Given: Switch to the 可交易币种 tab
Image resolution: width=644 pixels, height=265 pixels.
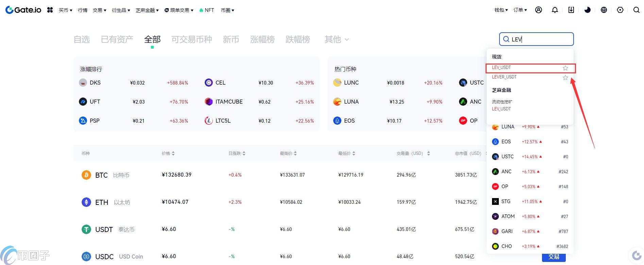Looking at the screenshot, I should click(x=192, y=39).
